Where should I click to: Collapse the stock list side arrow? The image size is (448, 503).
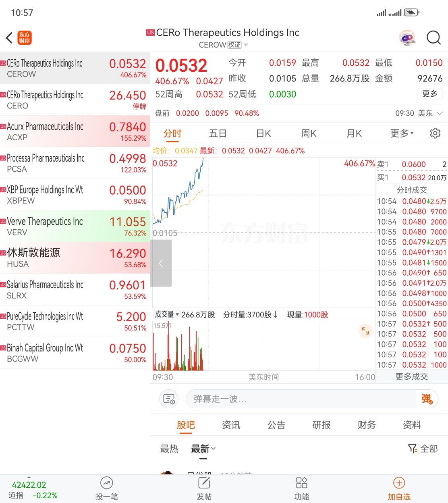point(161,263)
